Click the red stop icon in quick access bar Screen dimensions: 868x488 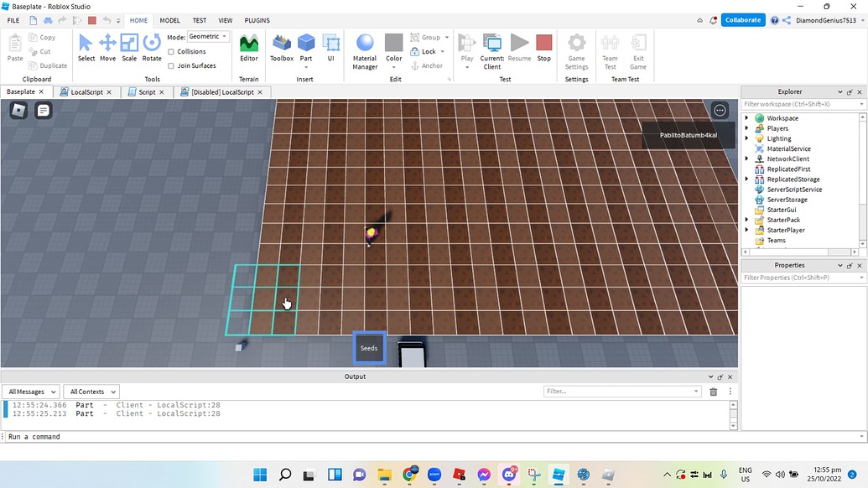92,20
